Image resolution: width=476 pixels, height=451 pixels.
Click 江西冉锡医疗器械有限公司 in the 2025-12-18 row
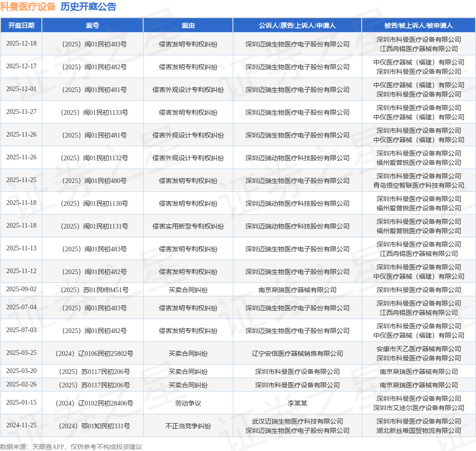pyautogui.click(x=419, y=49)
